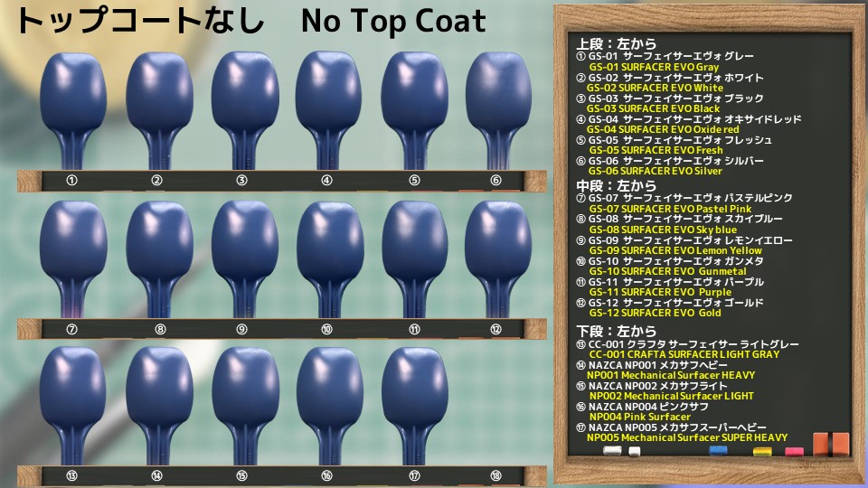Click line '⑦ GS-07 サーフェイサーエヴォ パステルピンク'
The height and width of the screenshot is (488, 868).
click(684, 198)
